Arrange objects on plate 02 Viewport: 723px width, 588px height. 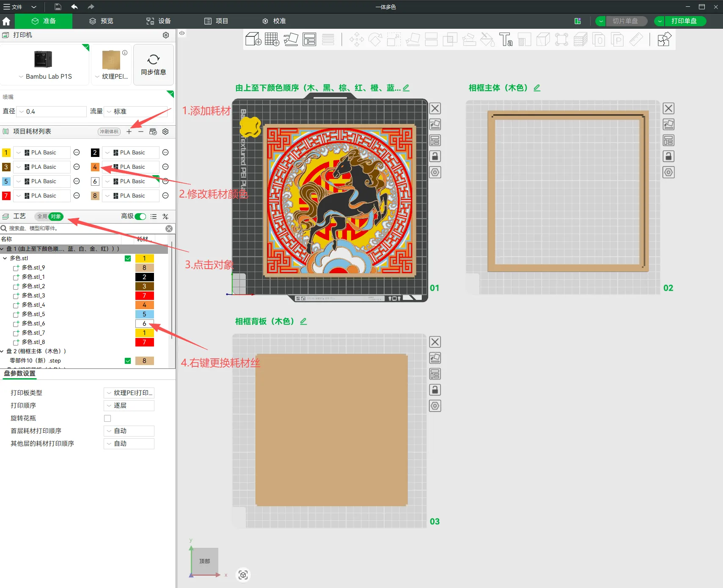click(668, 140)
